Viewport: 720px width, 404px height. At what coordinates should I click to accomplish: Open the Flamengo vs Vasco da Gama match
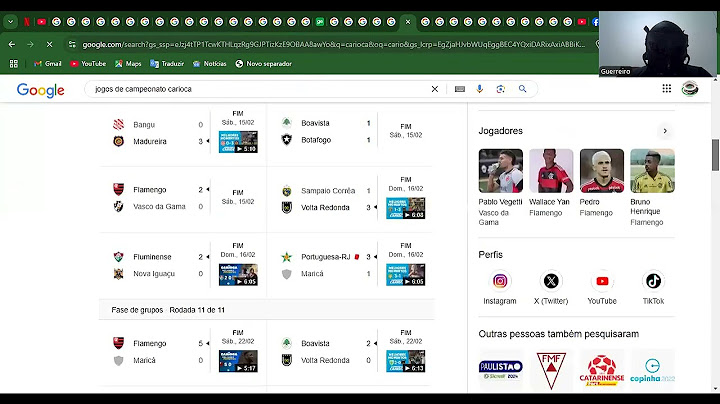pyautogui.click(x=183, y=198)
